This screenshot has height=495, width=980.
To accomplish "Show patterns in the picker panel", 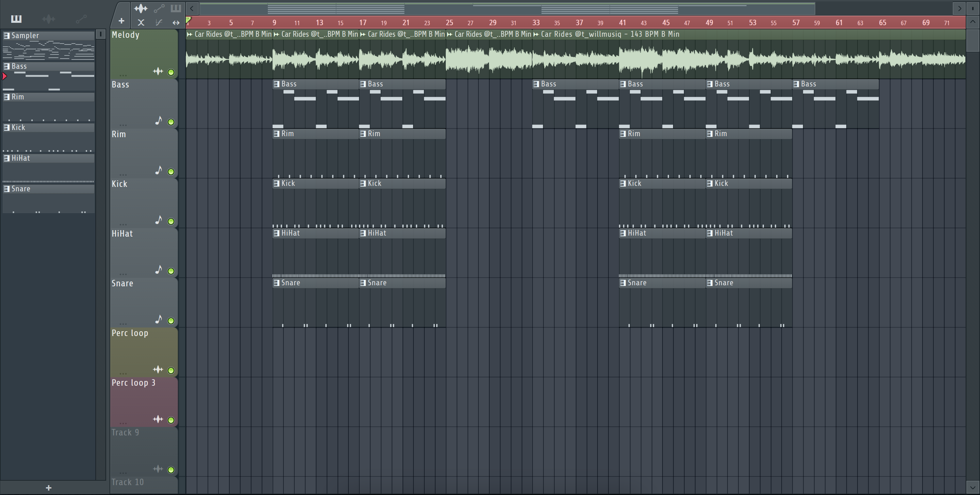I will (16, 19).
